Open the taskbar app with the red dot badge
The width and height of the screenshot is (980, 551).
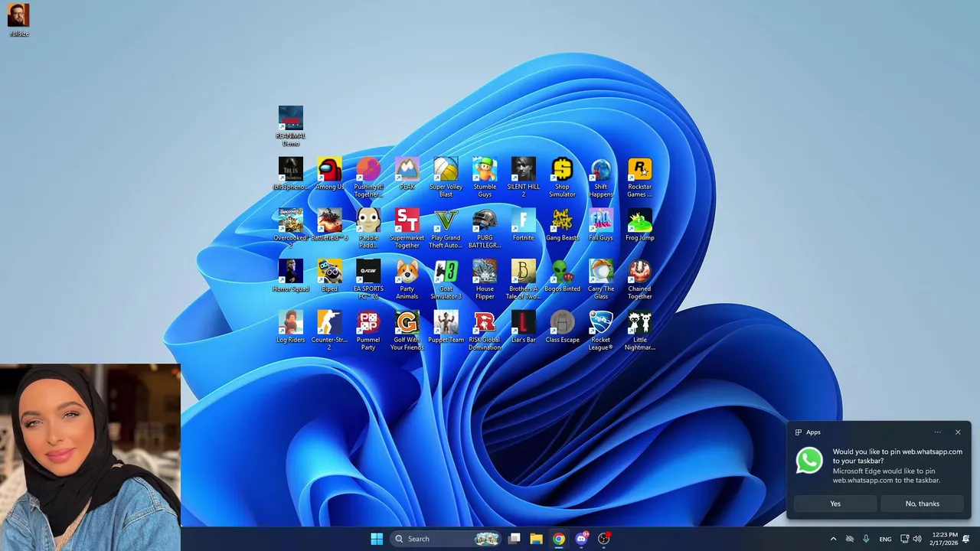tap(603, 539)
